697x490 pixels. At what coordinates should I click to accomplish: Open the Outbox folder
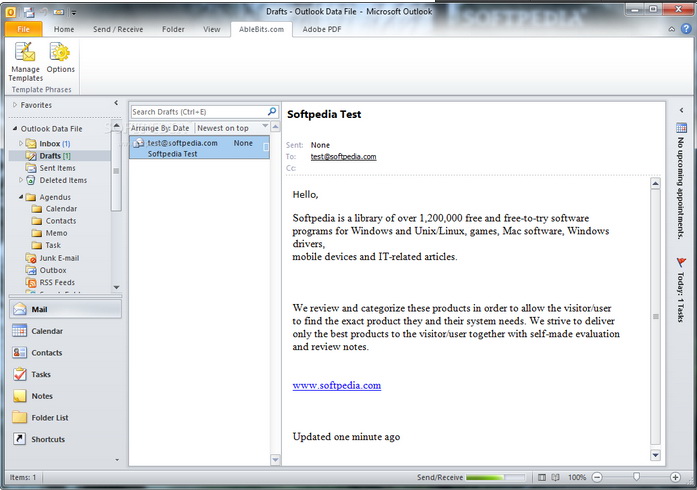pyautogui.click(x=46, y=270)
